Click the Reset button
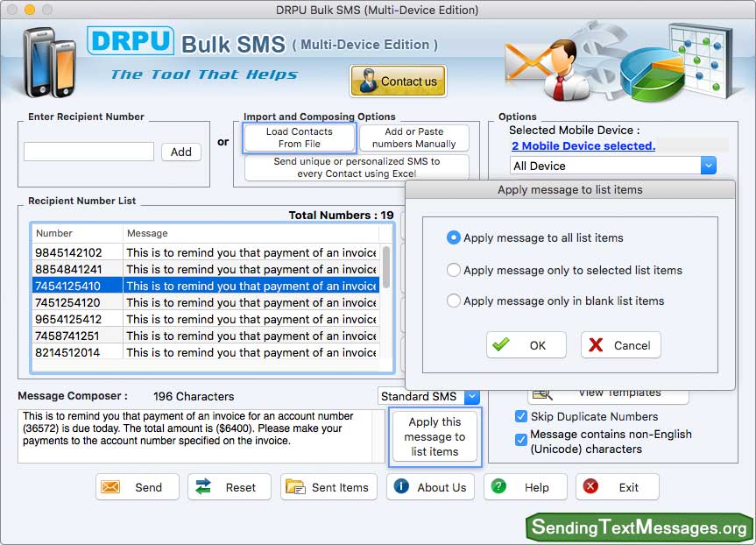This screenshot has height=545, width=756. [229, 486]
